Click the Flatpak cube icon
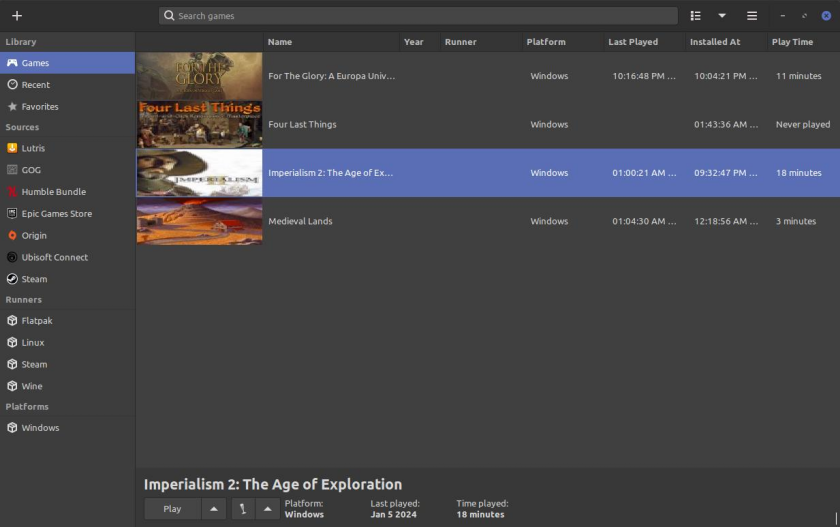The width and height of the screenshot is (840, 527). click(x=12, y=320)
